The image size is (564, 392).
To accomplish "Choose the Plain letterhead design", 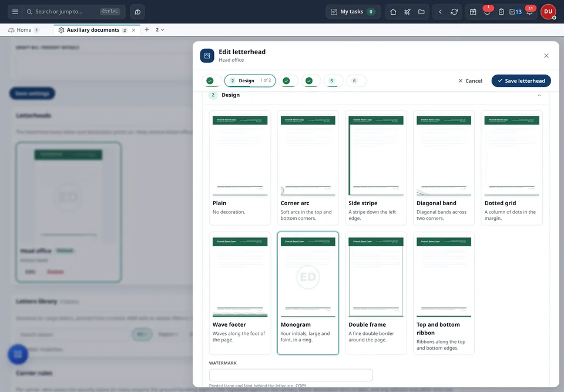I will tap(240, 167).
